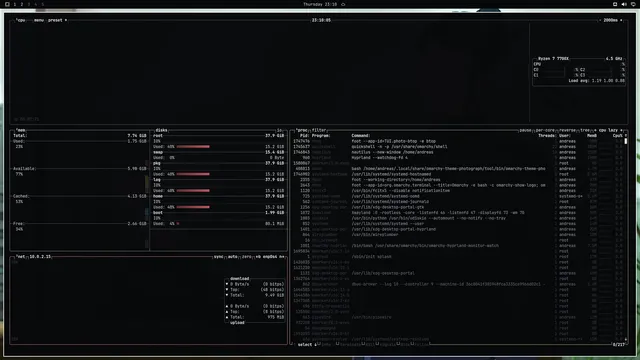Click the tray icon left of volume
This screenshot has height=360, width=640.
click(x=615, y=4)
